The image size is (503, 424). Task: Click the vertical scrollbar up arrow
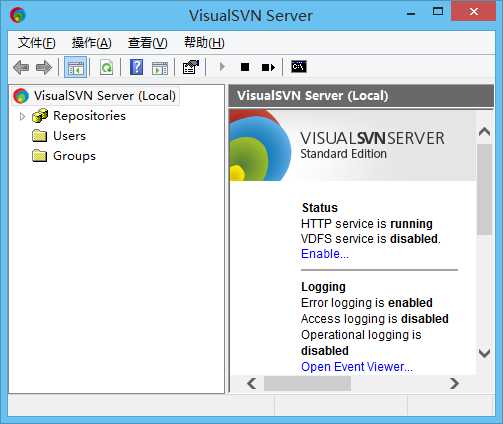click(484, 132)
